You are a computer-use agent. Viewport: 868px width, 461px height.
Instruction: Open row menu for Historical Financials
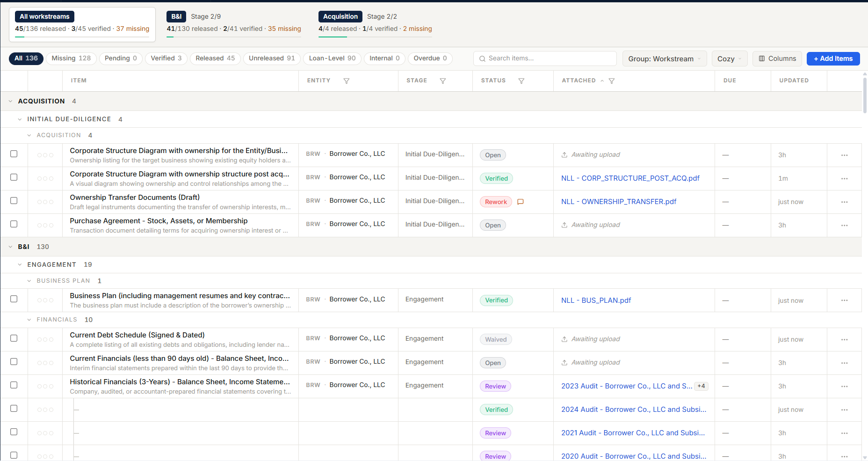[845, 387]
